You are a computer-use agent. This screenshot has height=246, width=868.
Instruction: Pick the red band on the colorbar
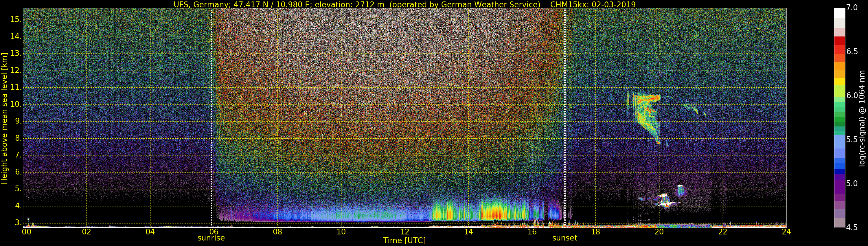point(839,41)
